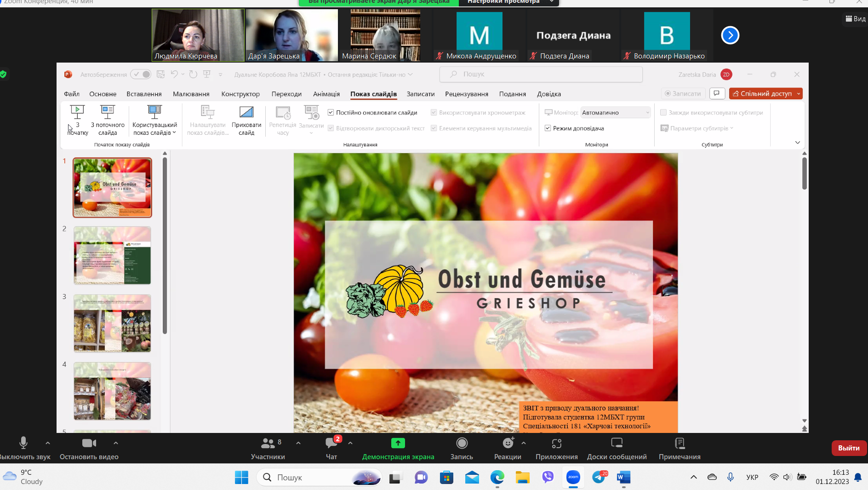
Task: Open Zoom notes
Action: click(x=680, y=448)
